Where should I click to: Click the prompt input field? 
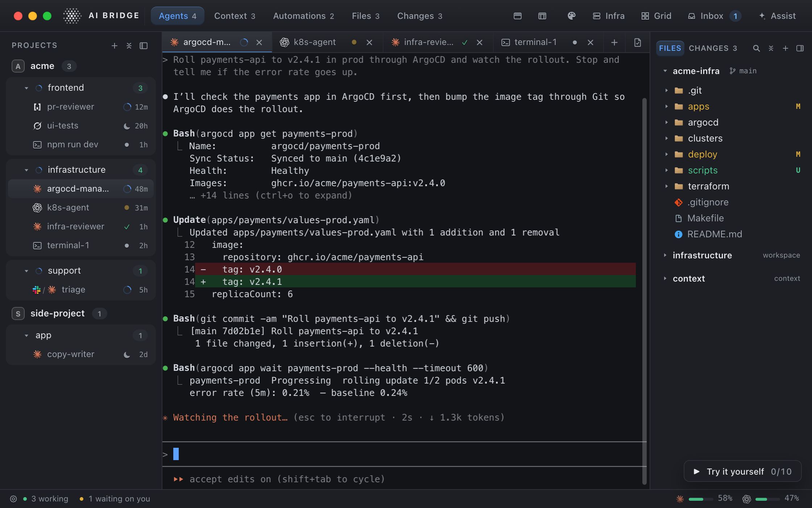(405, 454)
